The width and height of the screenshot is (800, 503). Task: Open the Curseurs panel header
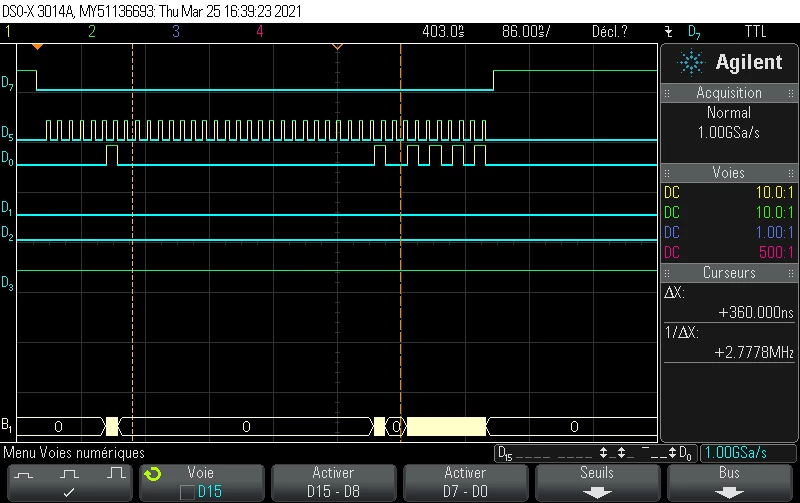point(729,272)
